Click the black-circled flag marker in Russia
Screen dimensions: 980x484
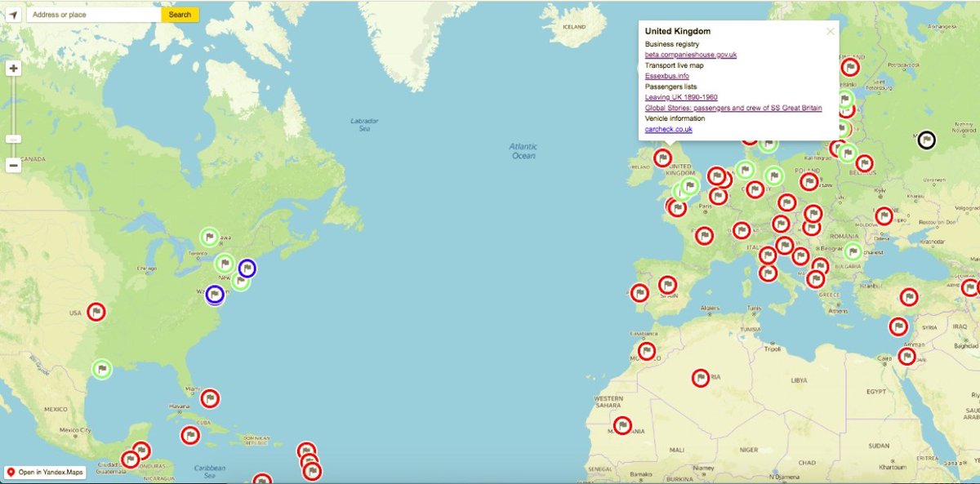(925, 140)
